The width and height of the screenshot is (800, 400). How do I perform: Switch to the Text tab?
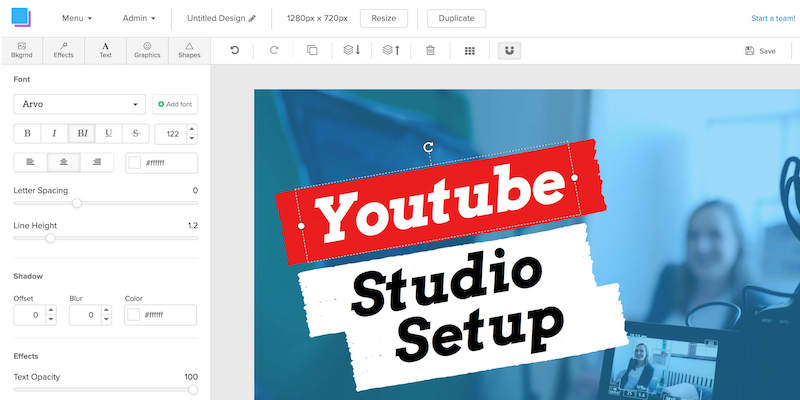pos(106,50)
